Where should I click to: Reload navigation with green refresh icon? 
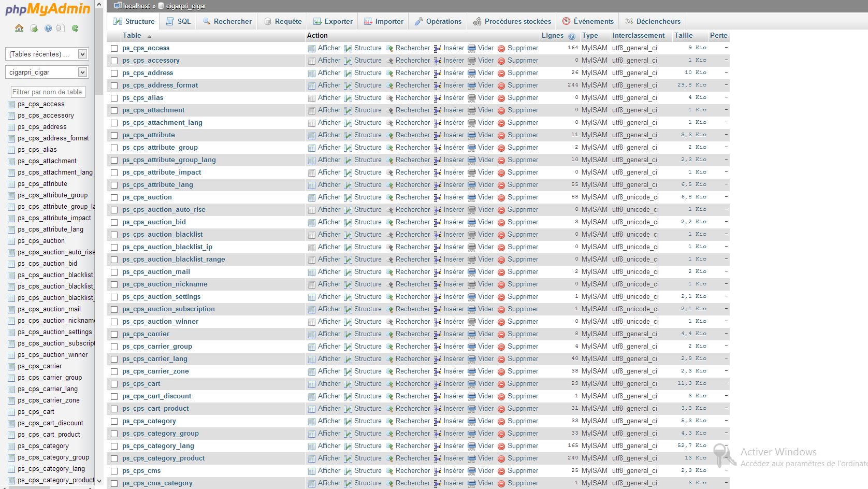(75, 28)
